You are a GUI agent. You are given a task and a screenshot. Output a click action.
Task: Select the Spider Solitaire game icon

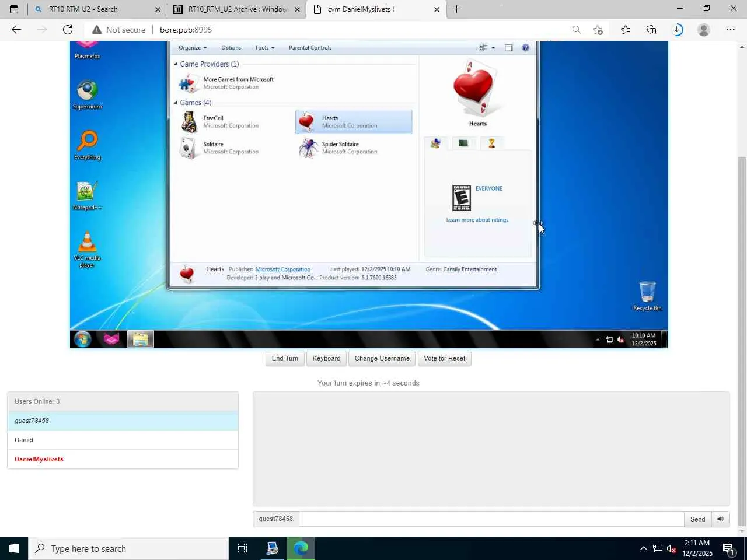click(x=308, y=148)
